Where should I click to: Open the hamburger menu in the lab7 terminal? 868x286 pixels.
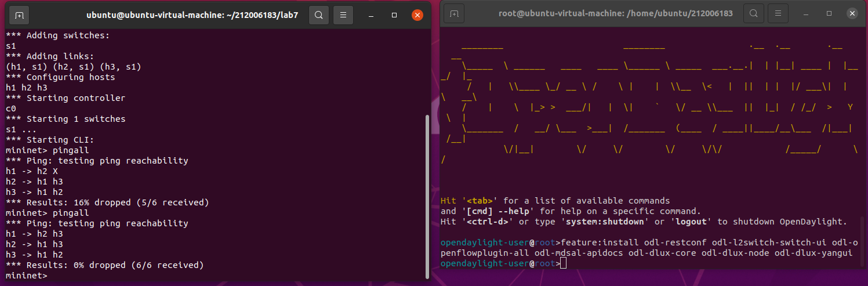pyautogui.click(x=343, y=15)
